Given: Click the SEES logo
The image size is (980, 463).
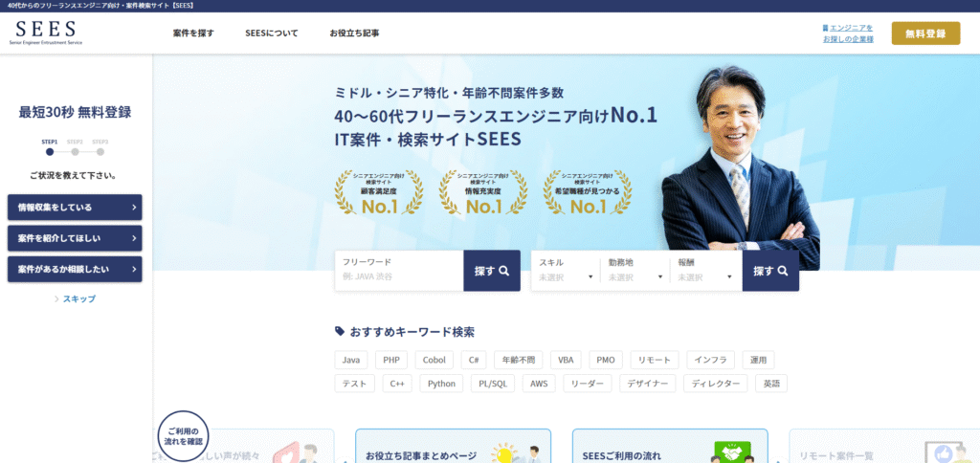Looking at the screenshot, I should click(48, 33).
